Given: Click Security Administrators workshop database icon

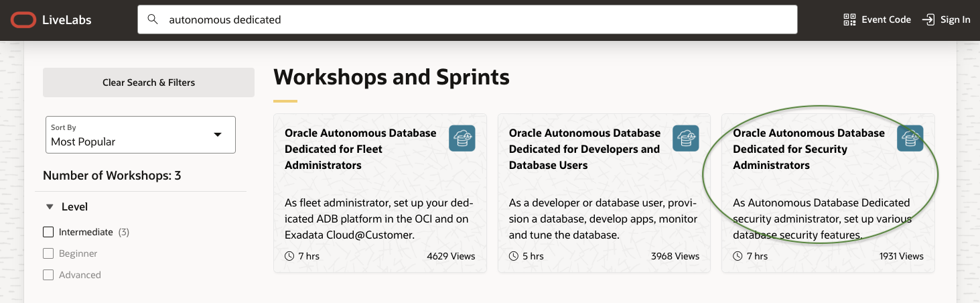Looking at the screenshot, I should 910,138.
